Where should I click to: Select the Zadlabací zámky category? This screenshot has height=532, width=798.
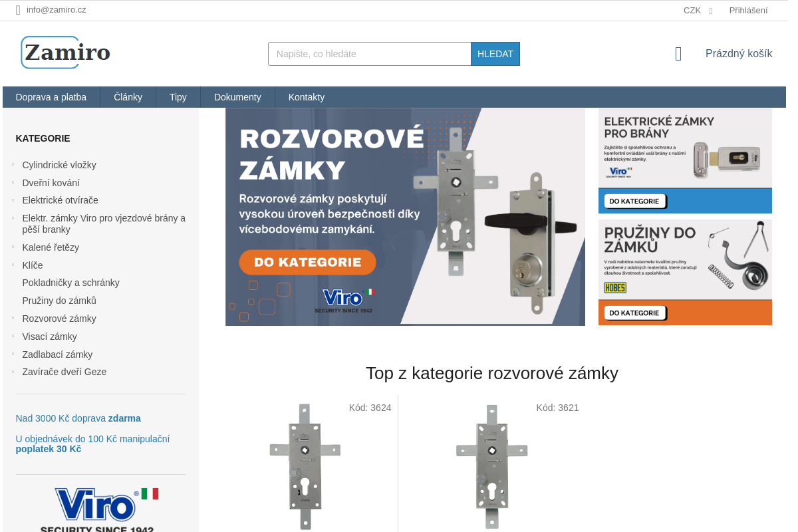click(57, 354)
